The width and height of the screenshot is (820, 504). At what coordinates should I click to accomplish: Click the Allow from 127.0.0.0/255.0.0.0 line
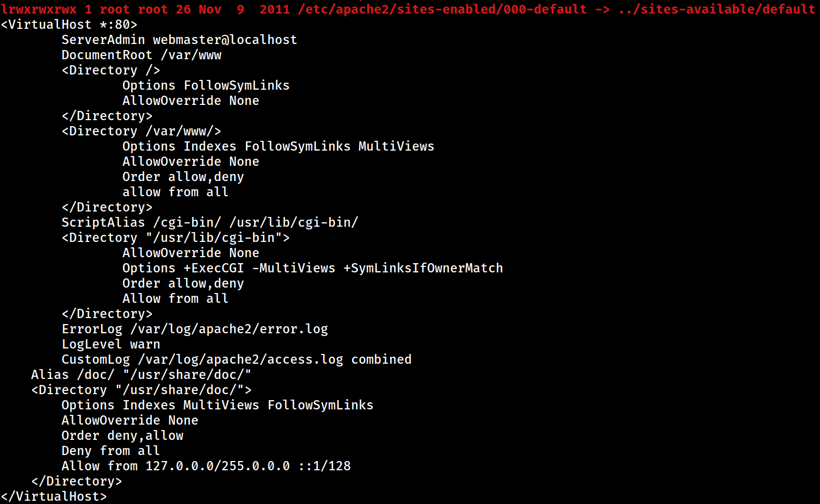[206, 466]
